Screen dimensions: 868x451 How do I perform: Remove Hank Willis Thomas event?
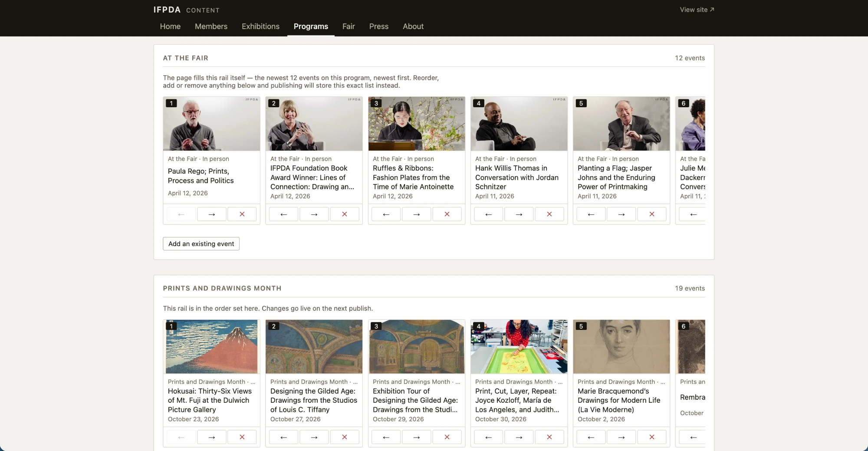(549, 214)
